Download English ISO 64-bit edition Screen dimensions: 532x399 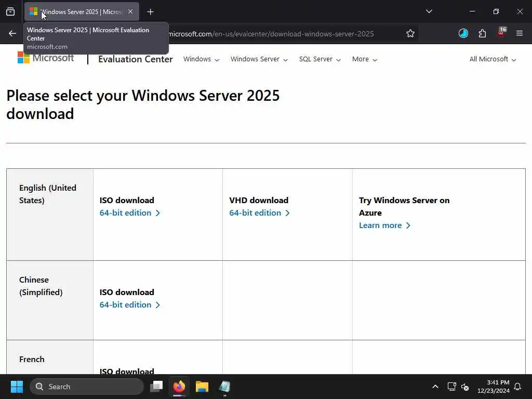pyautogui.click(x=129, y=212)
